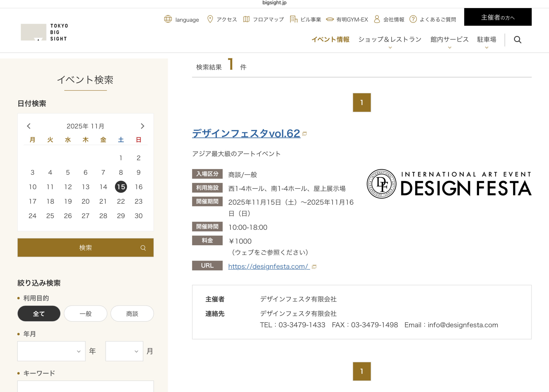Viewport: 549px width, 392px height.
Task: Click 10:00-18:00 opening hours text
Action: pos(248,227)
